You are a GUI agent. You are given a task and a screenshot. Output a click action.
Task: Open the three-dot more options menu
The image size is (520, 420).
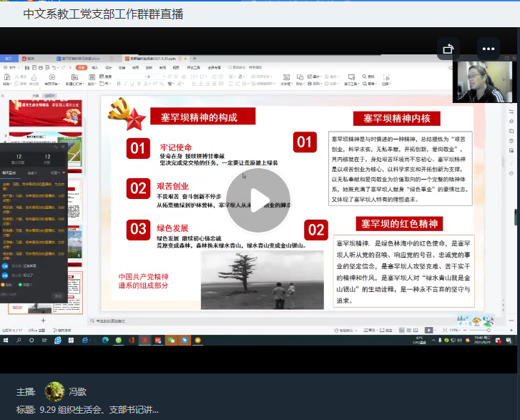click(x=489, y=49)
